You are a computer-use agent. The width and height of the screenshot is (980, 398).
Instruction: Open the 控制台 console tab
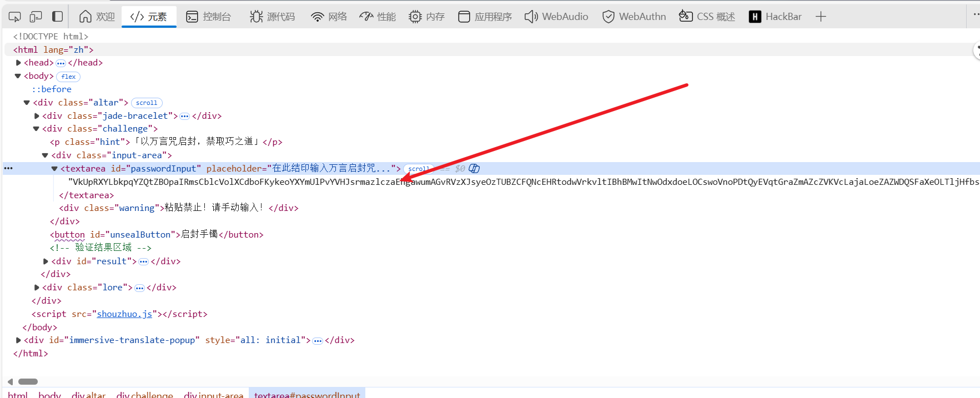[x=208, y=17]
